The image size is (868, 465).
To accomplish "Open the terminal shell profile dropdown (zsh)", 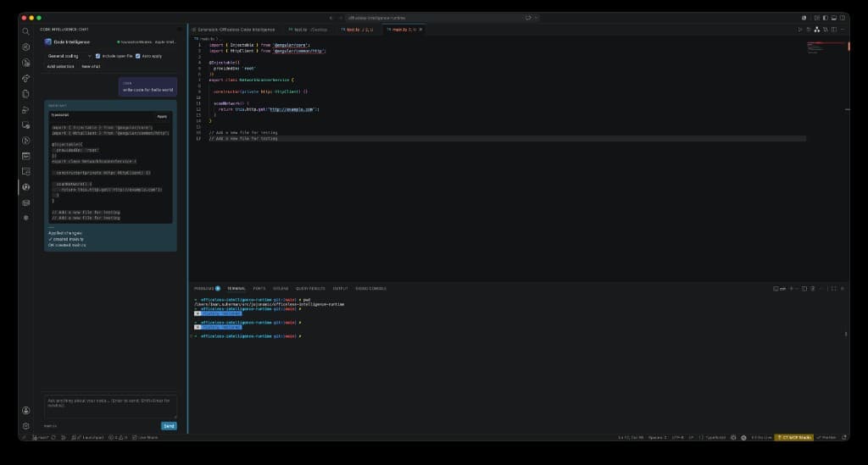I will click(x=780, y=289).
